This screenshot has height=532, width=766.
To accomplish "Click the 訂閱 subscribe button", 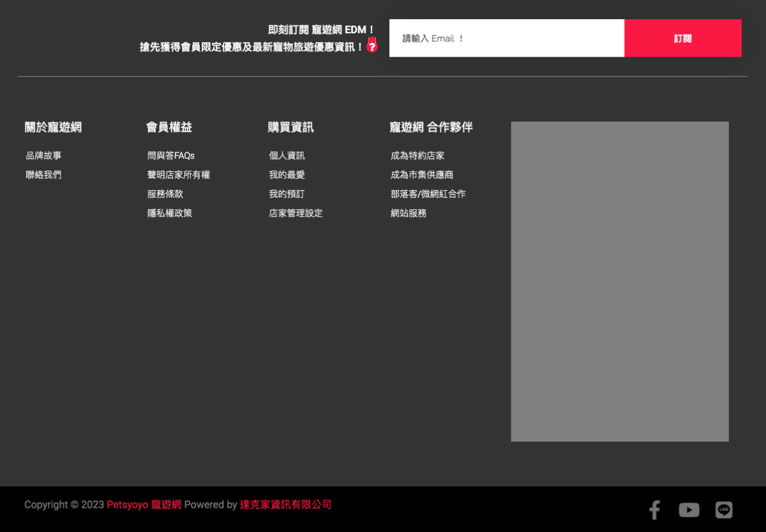I will pyautogui.click(x=682, y=38).
